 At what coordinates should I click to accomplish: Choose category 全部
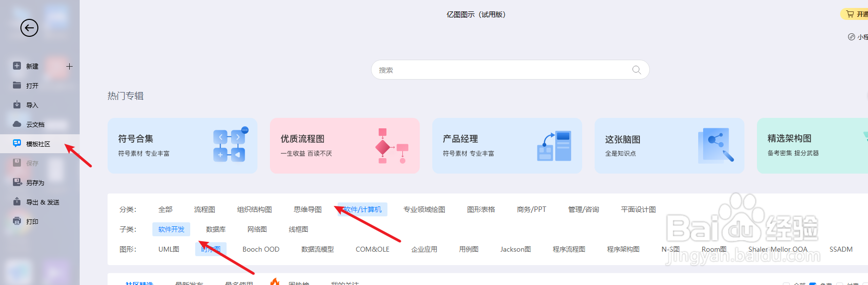(165, 209)
